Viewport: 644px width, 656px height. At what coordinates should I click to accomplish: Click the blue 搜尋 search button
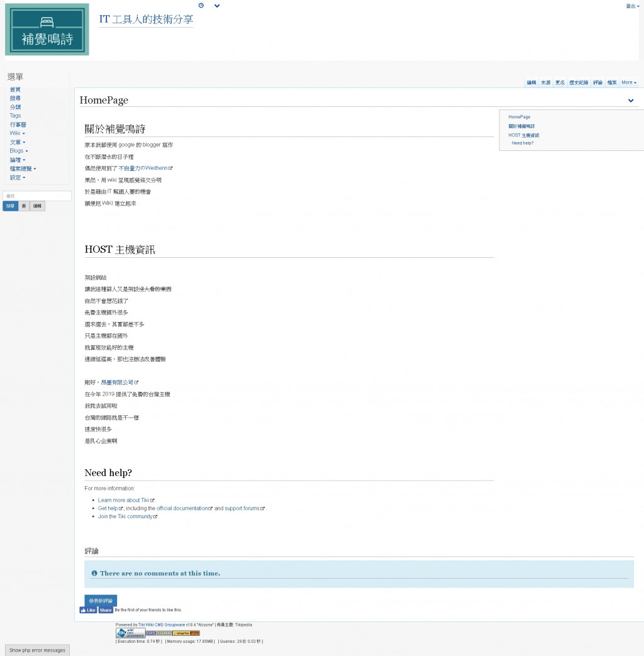point(11,206)
